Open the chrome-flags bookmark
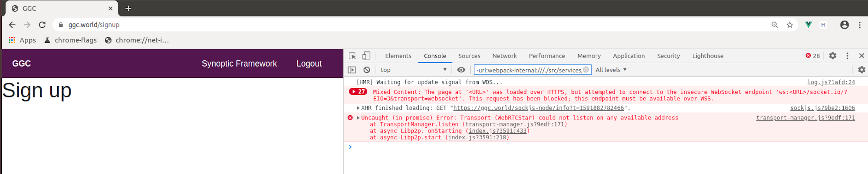Image resolution: width=868 pixels, height=174 pixels. click(x=70, y=40)
